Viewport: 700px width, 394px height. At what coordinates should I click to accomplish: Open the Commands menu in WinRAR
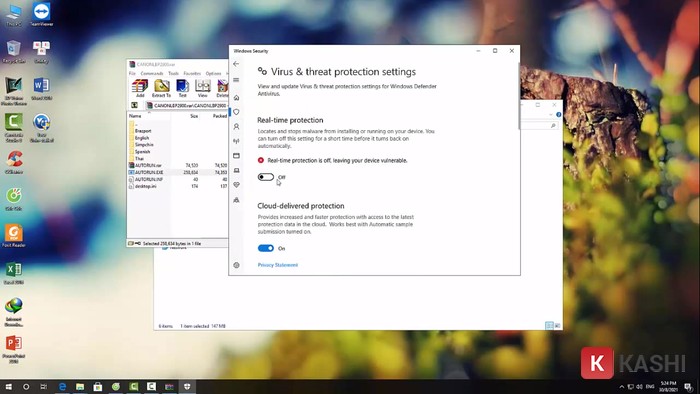pos(152,73)
